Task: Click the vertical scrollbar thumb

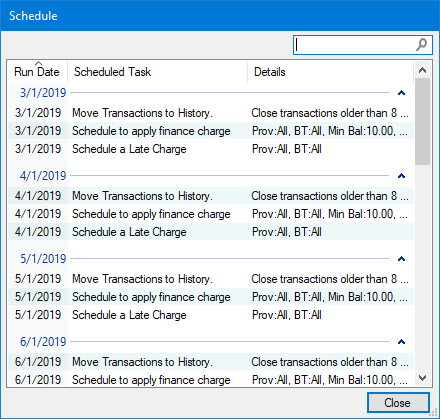Action: point(423,121)
